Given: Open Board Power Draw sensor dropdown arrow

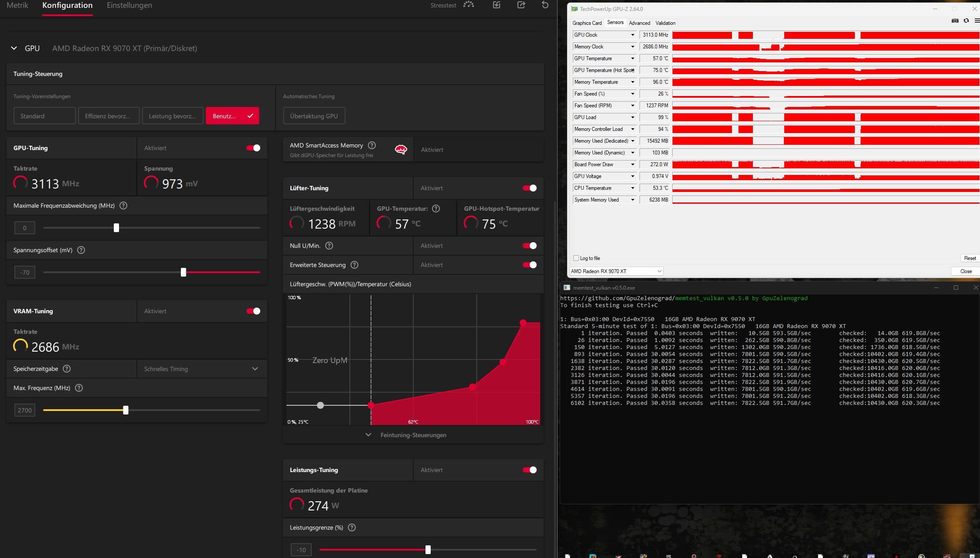Looking at the screenshot, I should (633, 164).
